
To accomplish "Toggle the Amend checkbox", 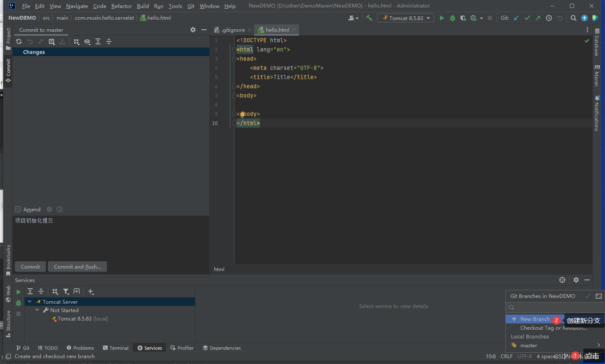I will point(18,209).
